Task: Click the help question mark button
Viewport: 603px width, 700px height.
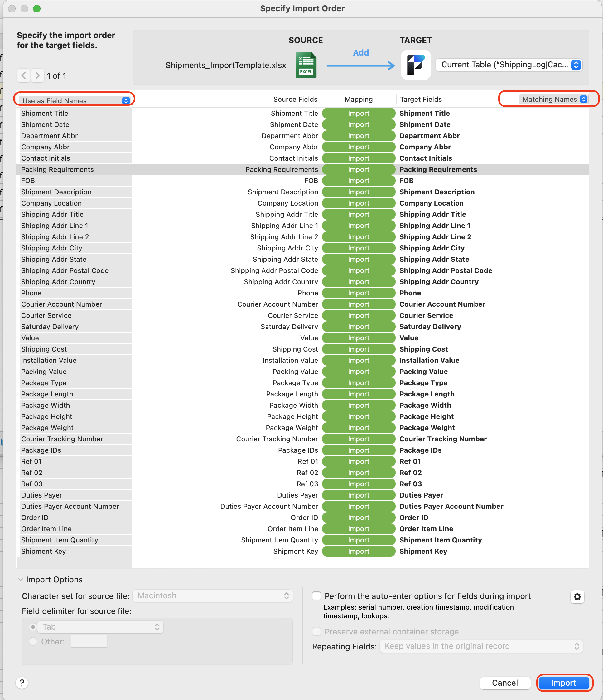Action: [22, 683]
